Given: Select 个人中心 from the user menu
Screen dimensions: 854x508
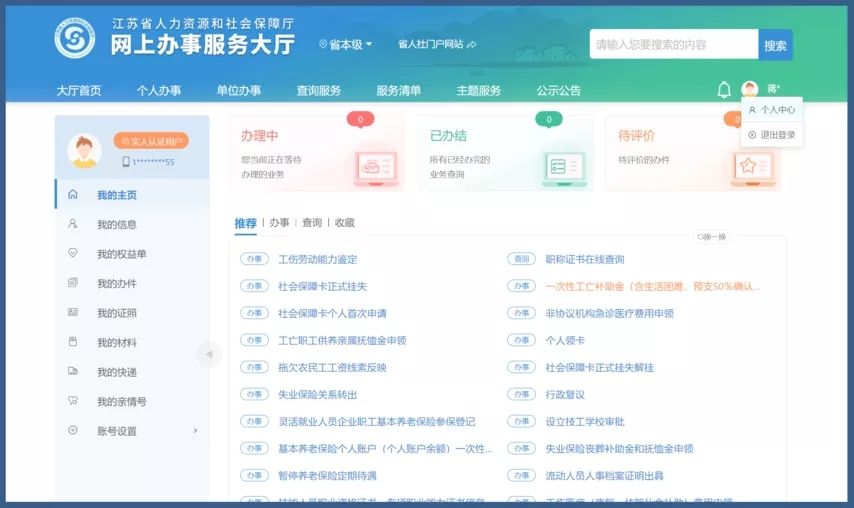Looking at the screenshot, I should pos(772,110).
